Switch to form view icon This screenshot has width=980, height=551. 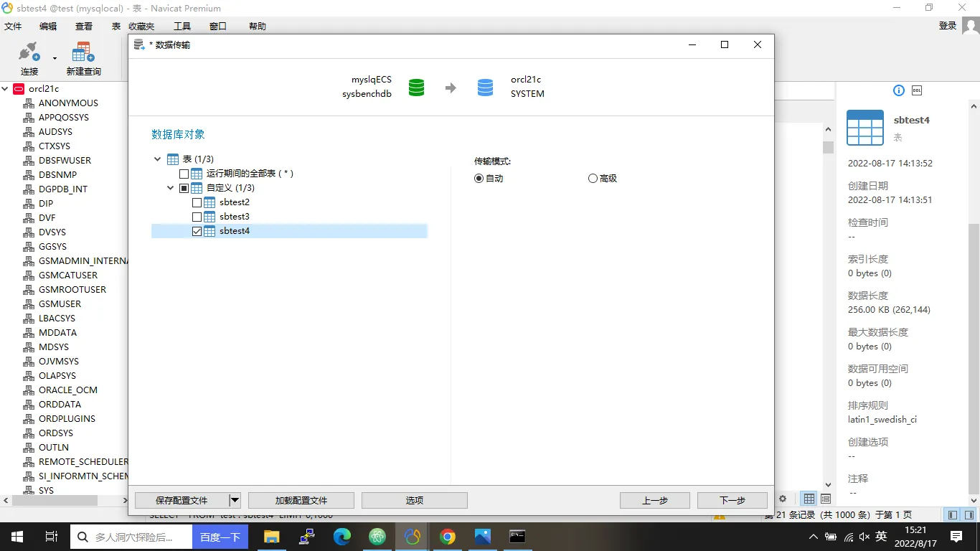(x=826, y=499)
